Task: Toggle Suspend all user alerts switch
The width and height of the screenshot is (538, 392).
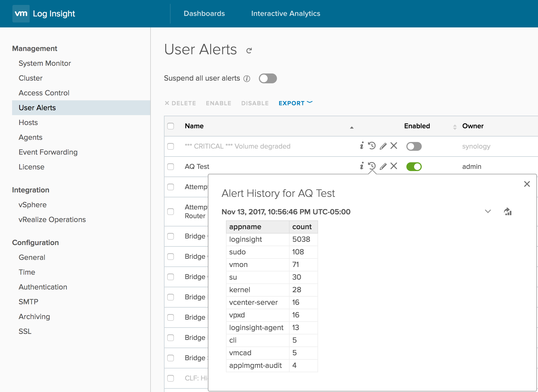Action: click(268, 78)
